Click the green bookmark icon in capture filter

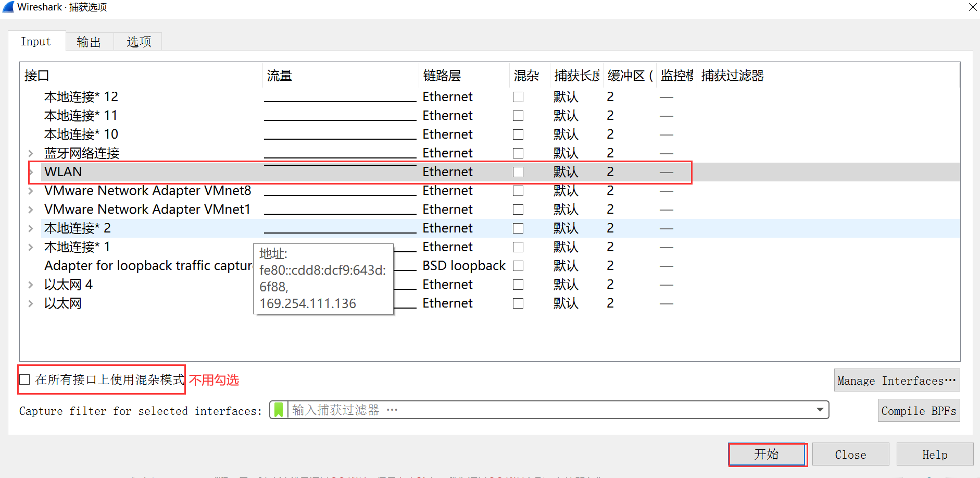(x=279, y=410)
